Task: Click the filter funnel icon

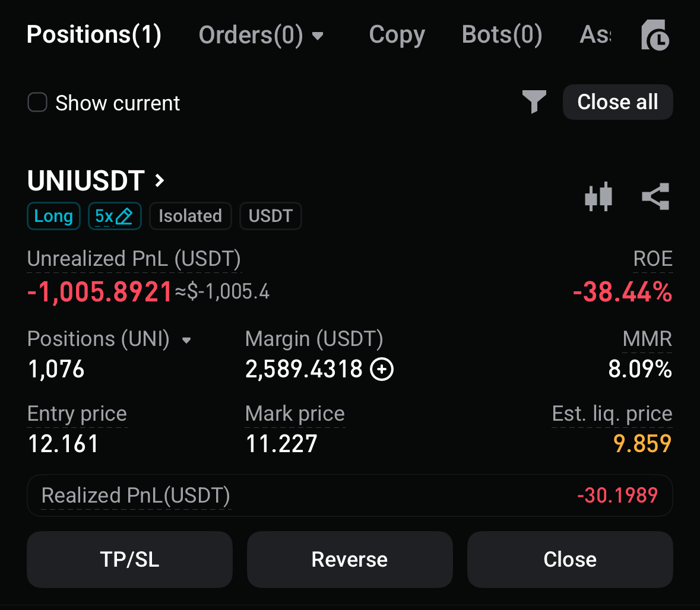Action: [534, 102]
